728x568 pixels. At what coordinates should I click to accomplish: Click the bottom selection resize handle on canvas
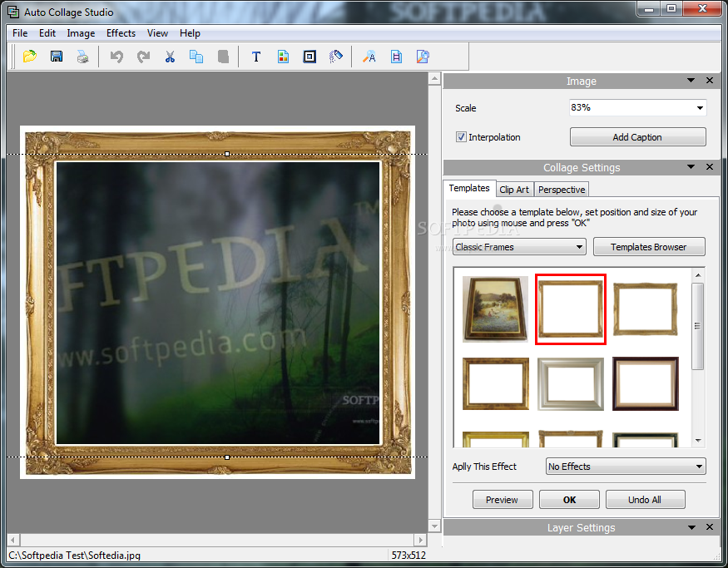(227, 457)
